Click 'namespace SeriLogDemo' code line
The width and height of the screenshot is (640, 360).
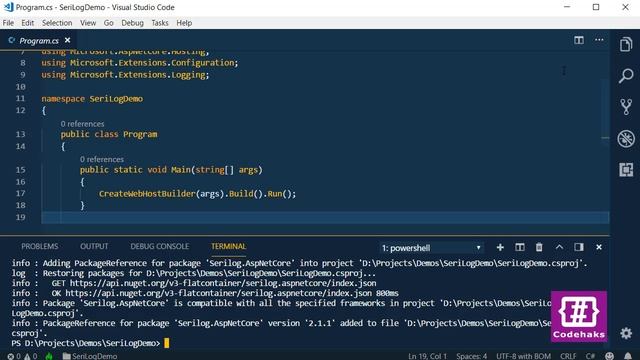pyautogui.click(x=92, y=99)
